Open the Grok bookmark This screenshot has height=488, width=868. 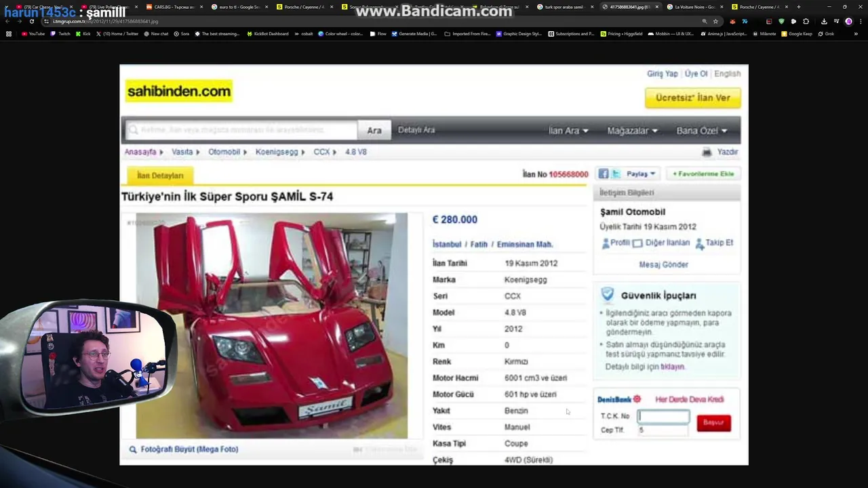click(825, 34)
